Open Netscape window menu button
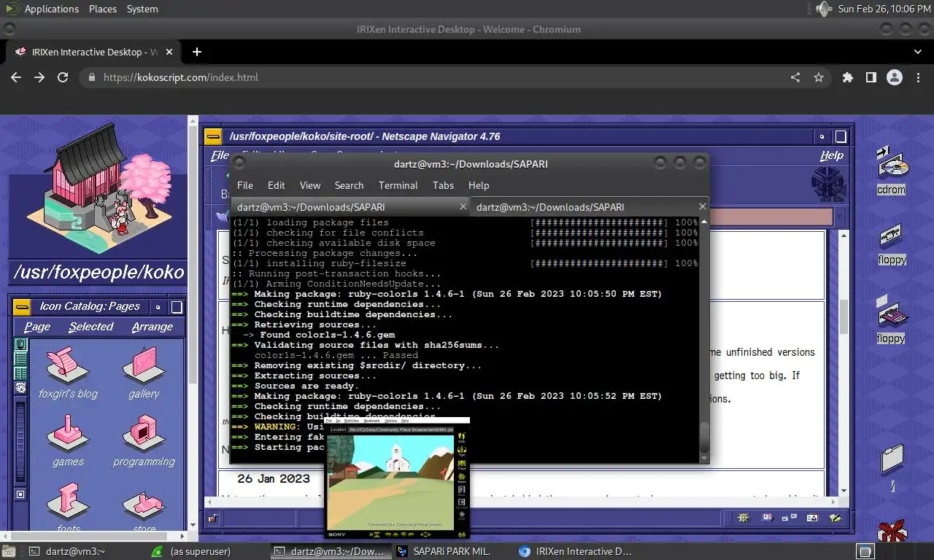Viewport: 934px width, 560px height. 213,136
